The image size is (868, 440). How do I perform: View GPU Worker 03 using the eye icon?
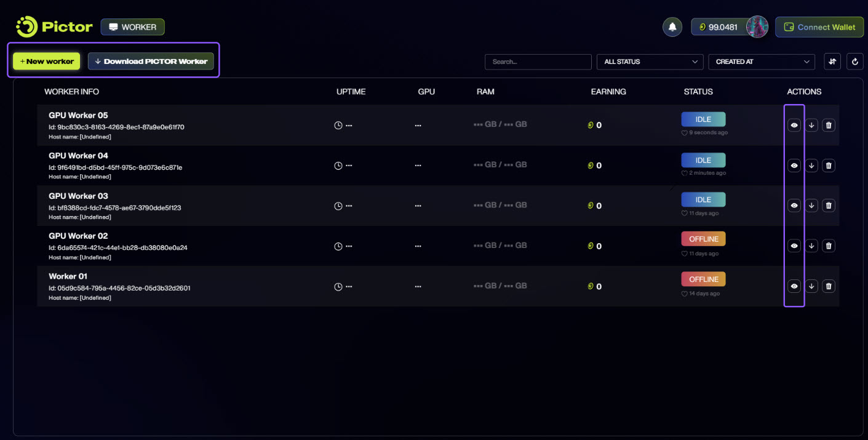[x=794, y=206]
